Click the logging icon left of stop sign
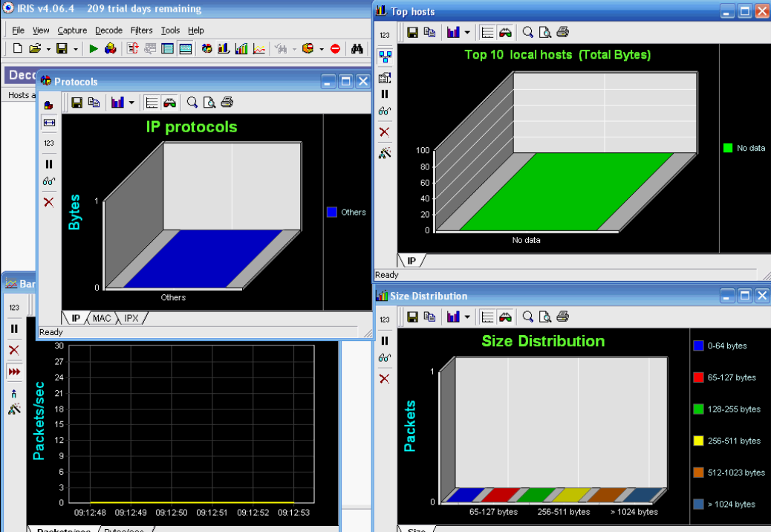The image size is (771, 532). pos(308,48)
